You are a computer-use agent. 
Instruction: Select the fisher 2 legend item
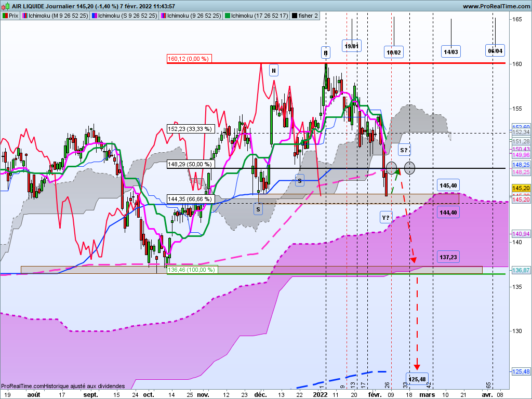tap(305, 16)
